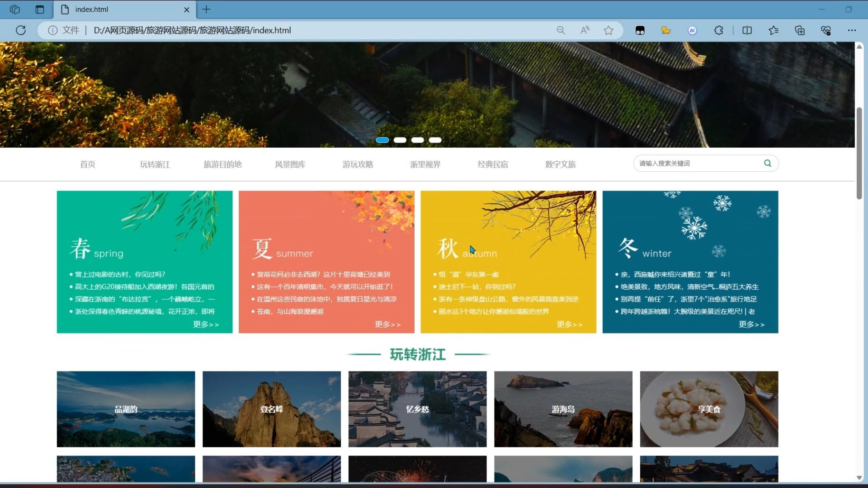Image resolution: width=868 pixels, height=488 pixels.
Task: Click the read aloud icon
Action: pyautogui.click(x=585, y=30)
